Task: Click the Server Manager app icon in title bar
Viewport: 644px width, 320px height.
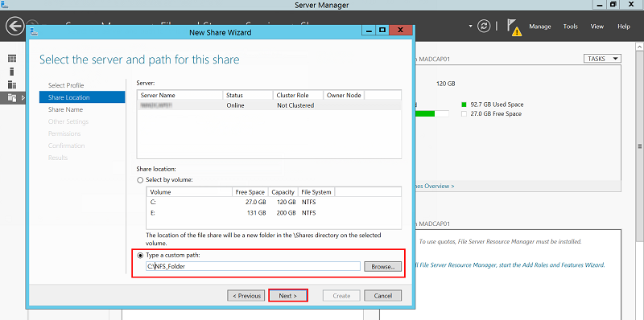Action: coord(5,5)
